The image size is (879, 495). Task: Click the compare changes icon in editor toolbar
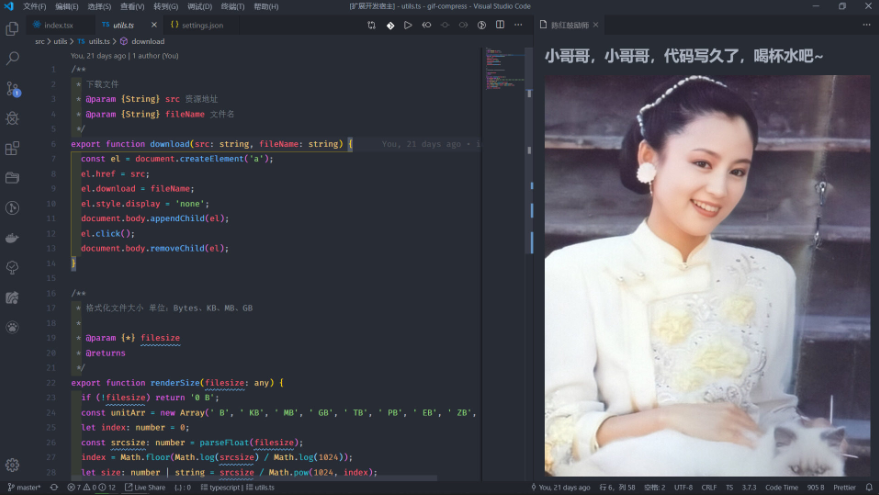(x=371, y=25)
